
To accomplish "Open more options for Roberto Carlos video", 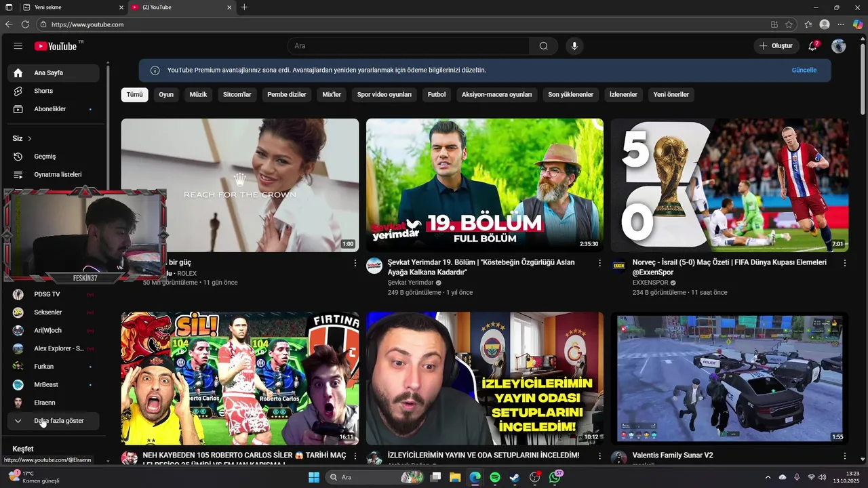I will click(x=355, y=457).
